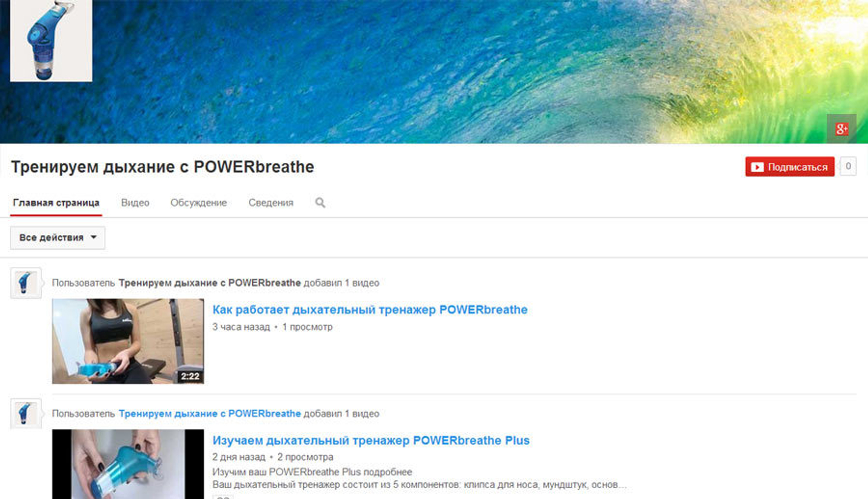
Task: Click the text 2 дня назад
Action: (238, 457)
